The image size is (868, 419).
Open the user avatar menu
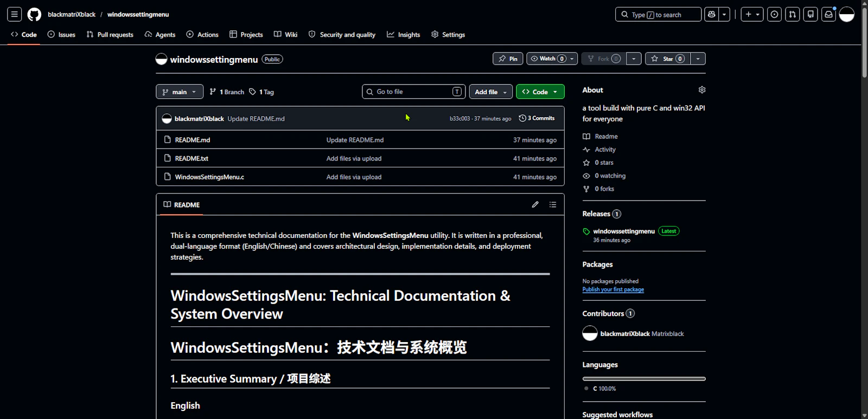[x=847, y=15]
